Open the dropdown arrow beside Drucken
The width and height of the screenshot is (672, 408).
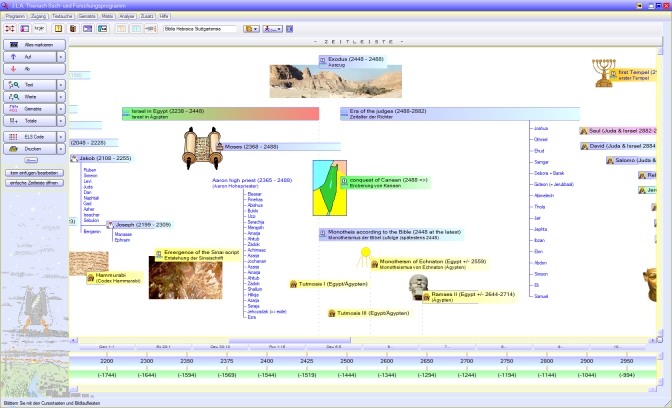pyautogui.click(x=61, y=149)
